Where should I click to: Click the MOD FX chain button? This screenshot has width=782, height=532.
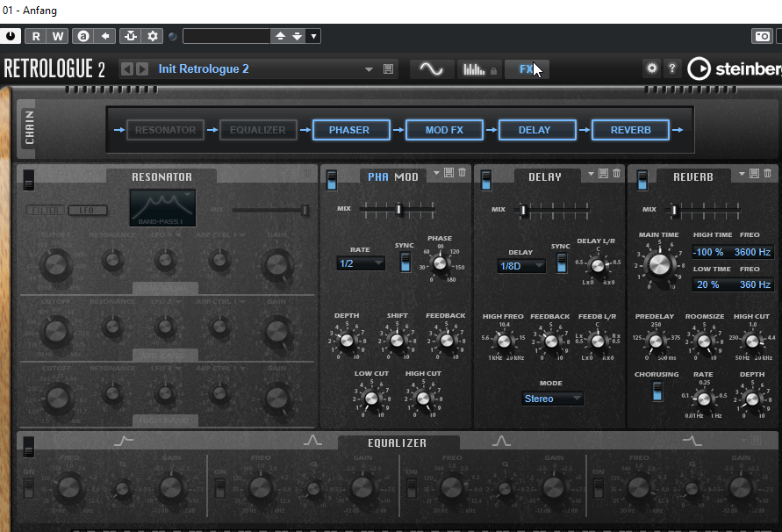pyautogui.click(x=444, y=130)
